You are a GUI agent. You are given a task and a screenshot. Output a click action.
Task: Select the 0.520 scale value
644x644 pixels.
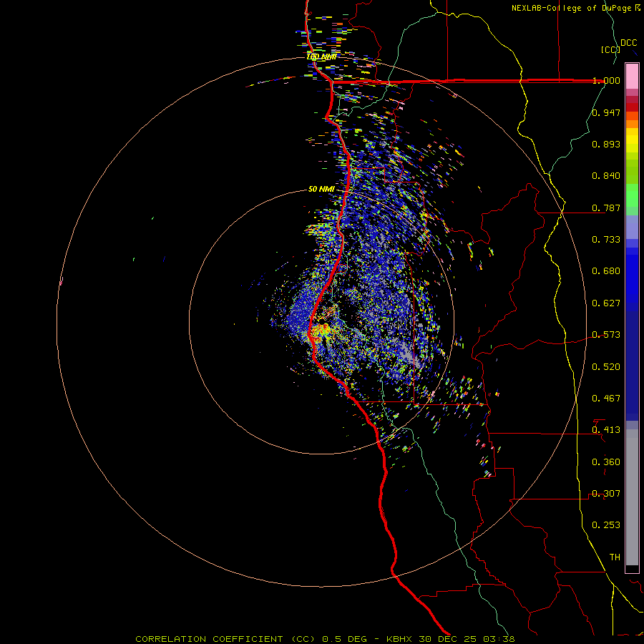click(x=606, y=367)
